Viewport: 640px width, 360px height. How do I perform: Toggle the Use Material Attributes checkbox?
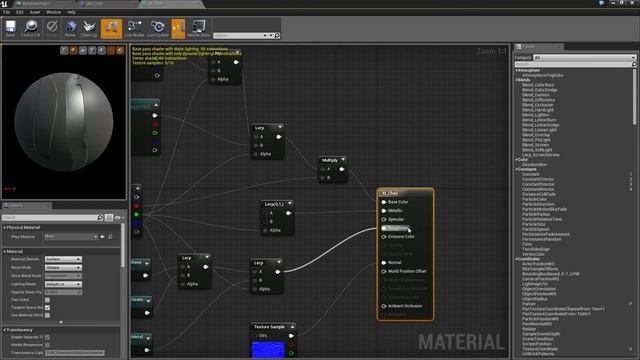pyautogui.click(x=47, y=315)
